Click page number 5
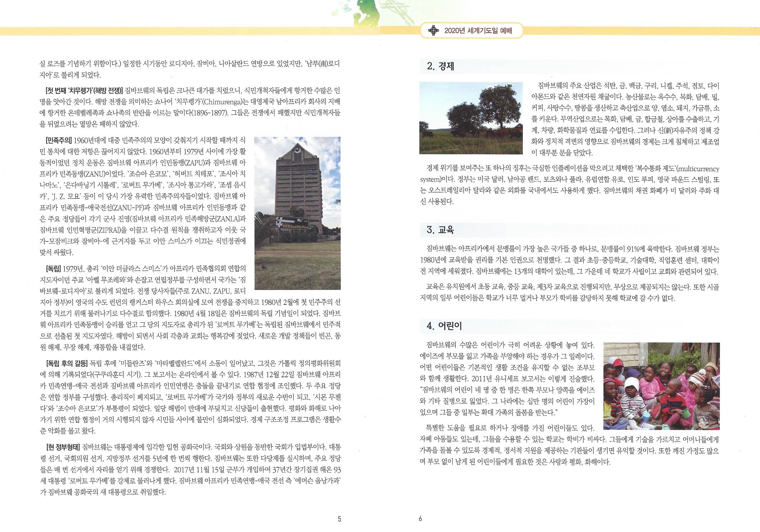 click(339, 519)
